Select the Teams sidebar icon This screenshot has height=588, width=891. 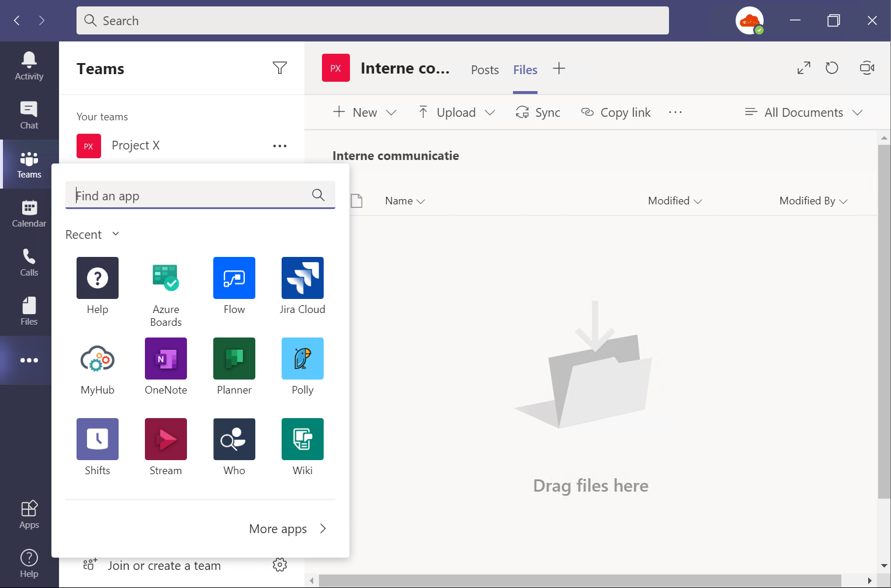click(29, 164)
